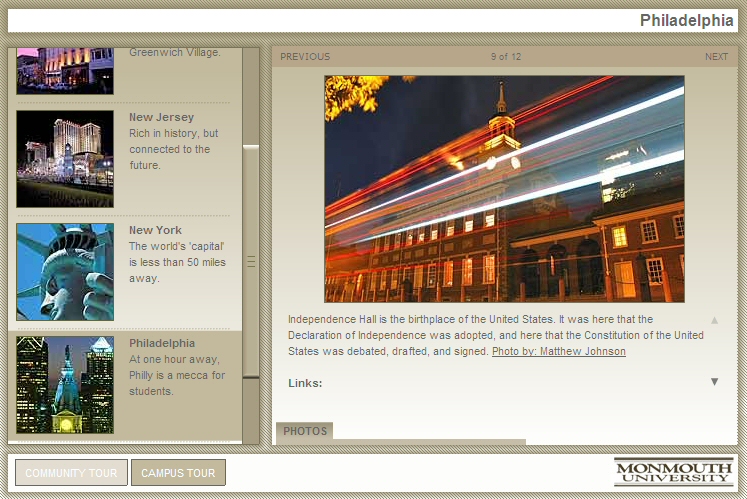Select the Greenwich Village street thumbnail
Image resolution: width=747 pixels, height=499 pixels.
[65, 71]
